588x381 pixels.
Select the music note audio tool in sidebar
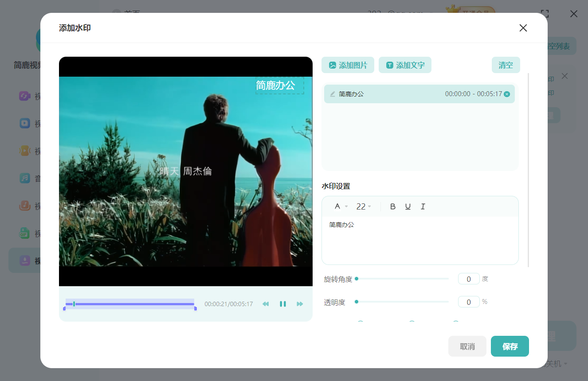click(x=25, y=178)
